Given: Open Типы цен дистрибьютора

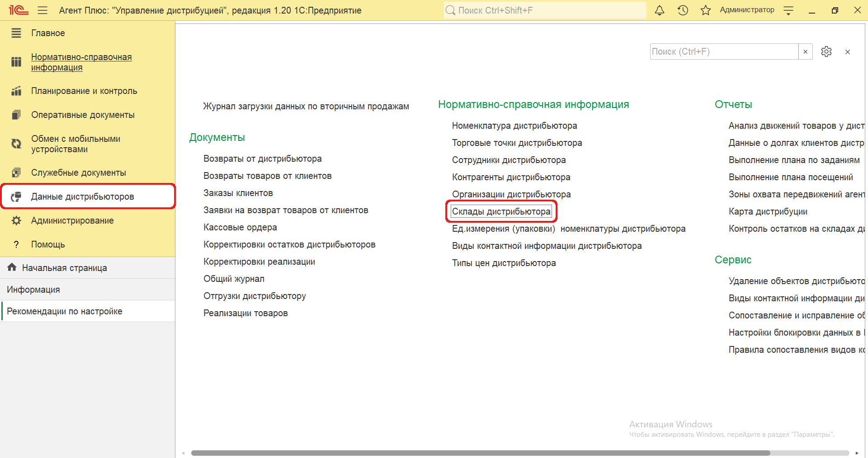Looking at the screenshot, I should [x=504, y=263].
